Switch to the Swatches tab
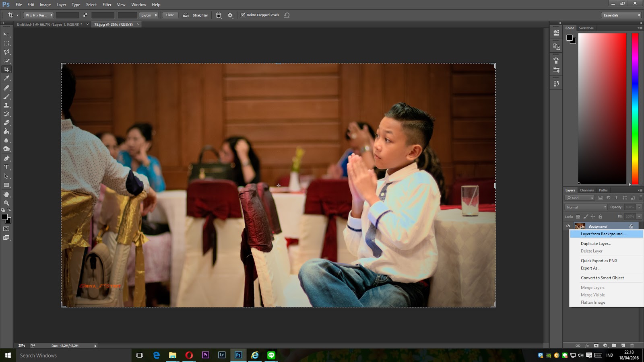 [586, 28]
